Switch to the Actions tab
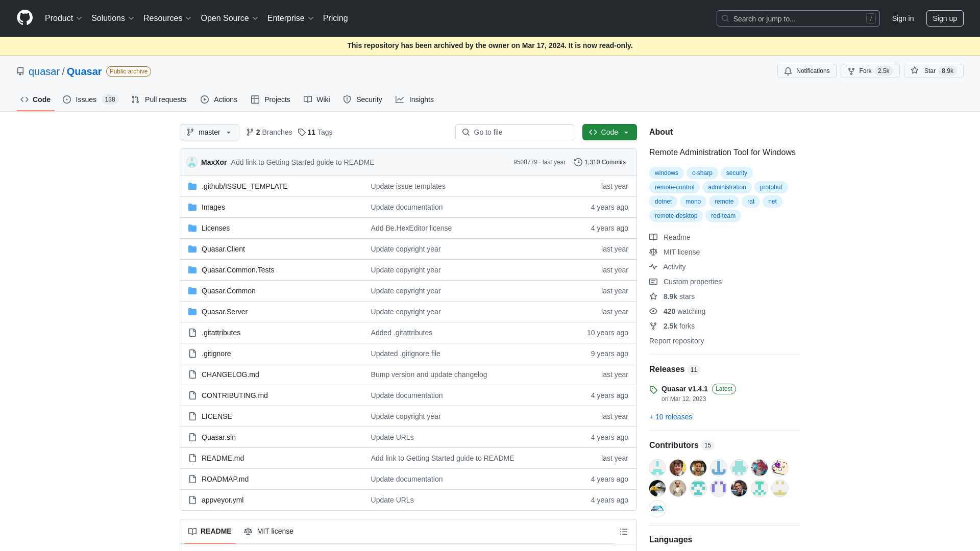The image size is (980, 551). click(219, 99)
